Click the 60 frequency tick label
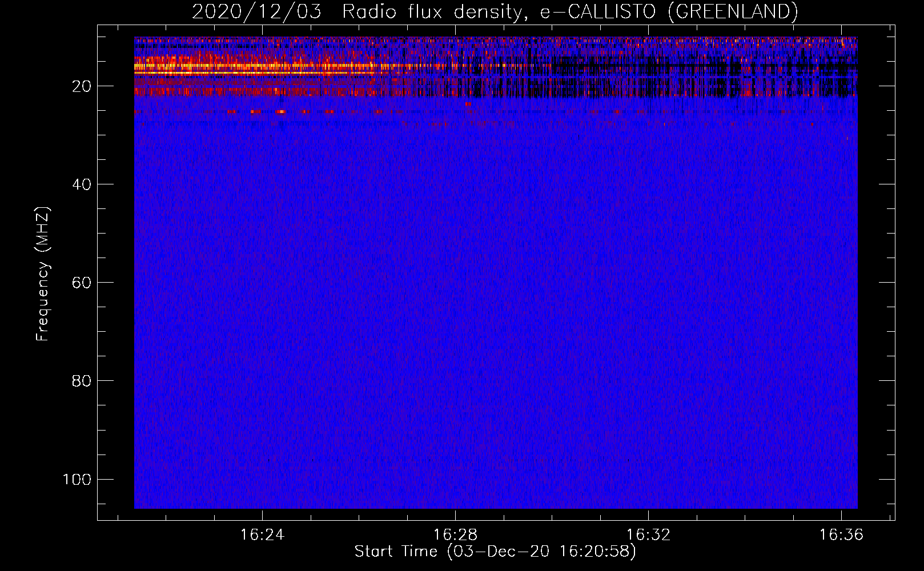924x571 pixels. point(82,283)
